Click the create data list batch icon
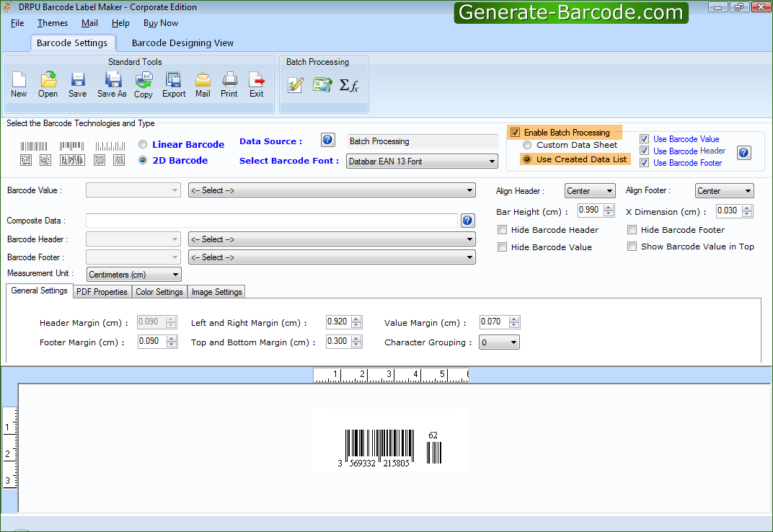773x532 pixels. tap(296, 85)
